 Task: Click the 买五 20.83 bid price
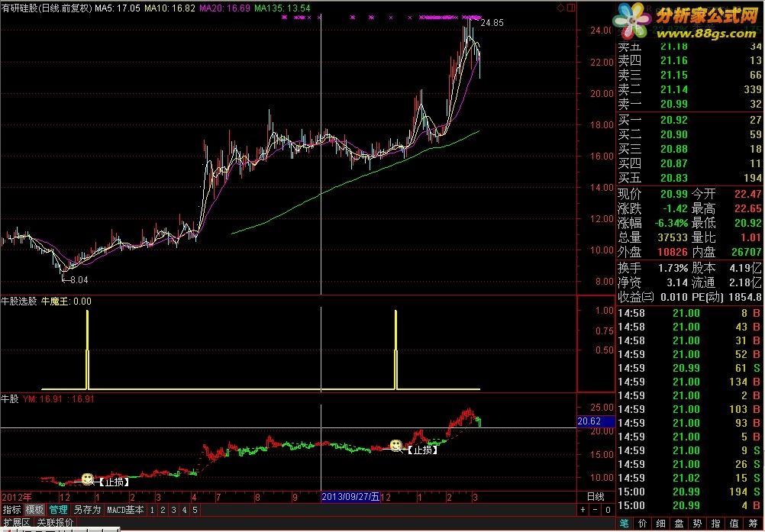(x=674, y=178)
